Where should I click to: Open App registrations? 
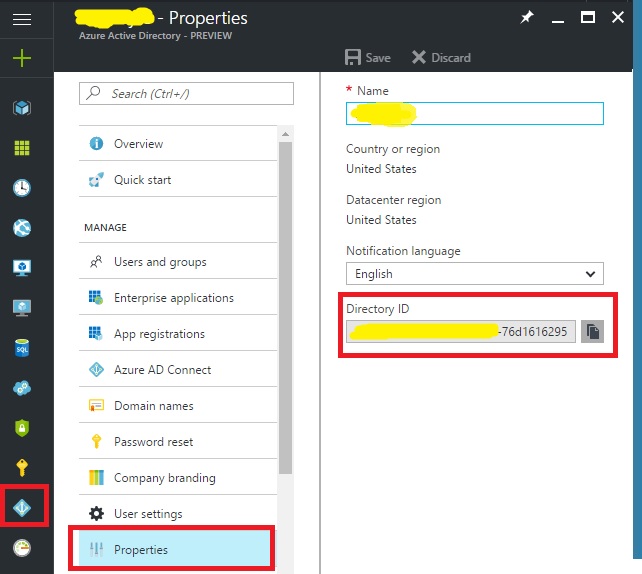pos(178,334)
